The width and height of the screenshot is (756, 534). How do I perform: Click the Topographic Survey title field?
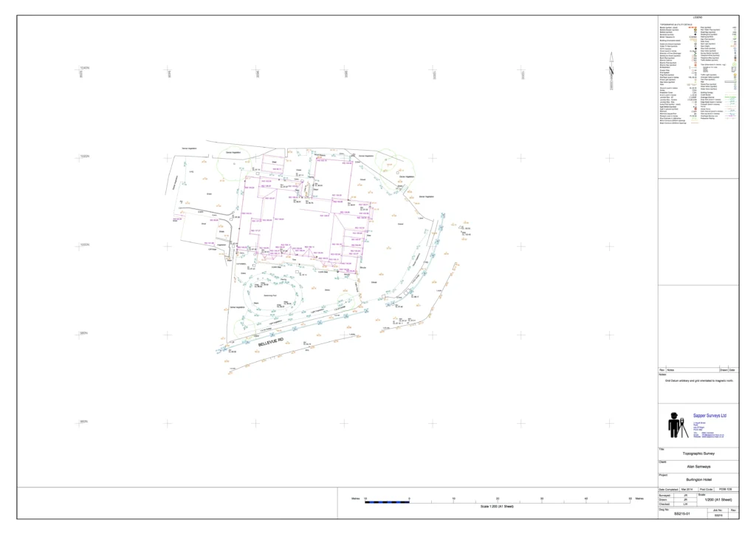(x=697, y=454)
